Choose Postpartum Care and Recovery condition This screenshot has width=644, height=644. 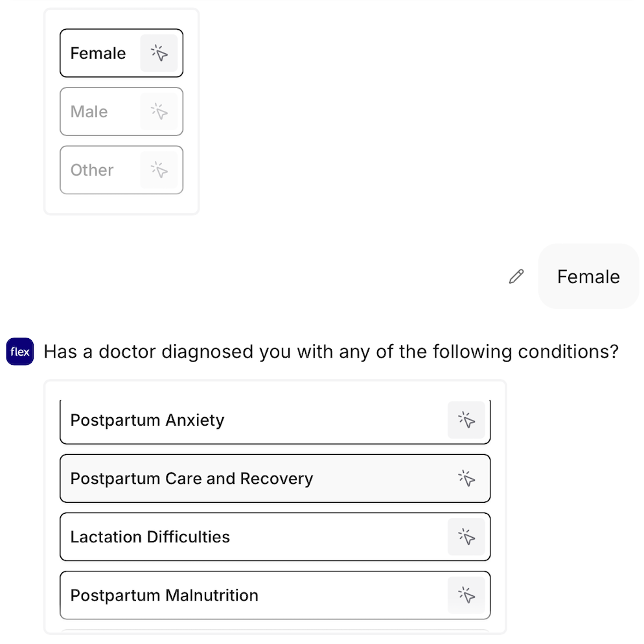(275, 478)
